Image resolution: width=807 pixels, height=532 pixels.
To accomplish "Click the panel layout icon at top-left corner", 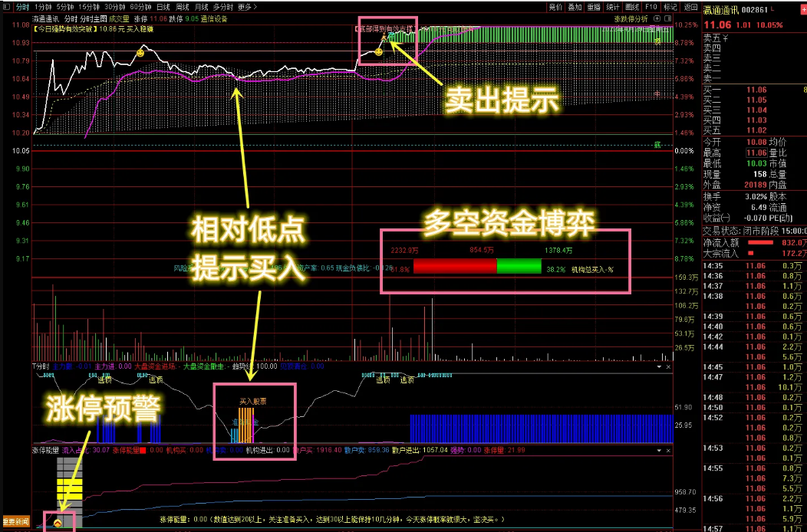I will tap(6, 7).
